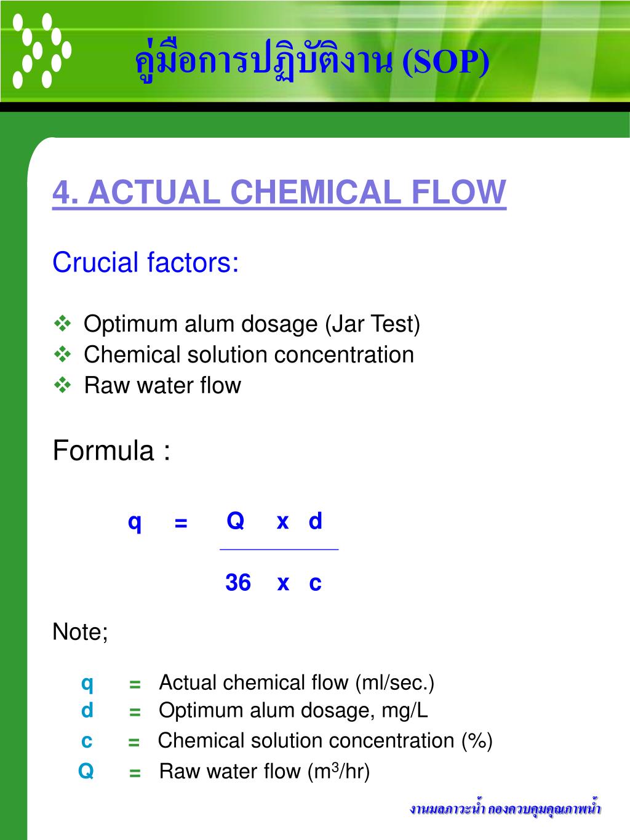This screenshot has height=840, width=630.
Task: Click the Chemical solution concentration (%) definition
Action: coord(325,740)
